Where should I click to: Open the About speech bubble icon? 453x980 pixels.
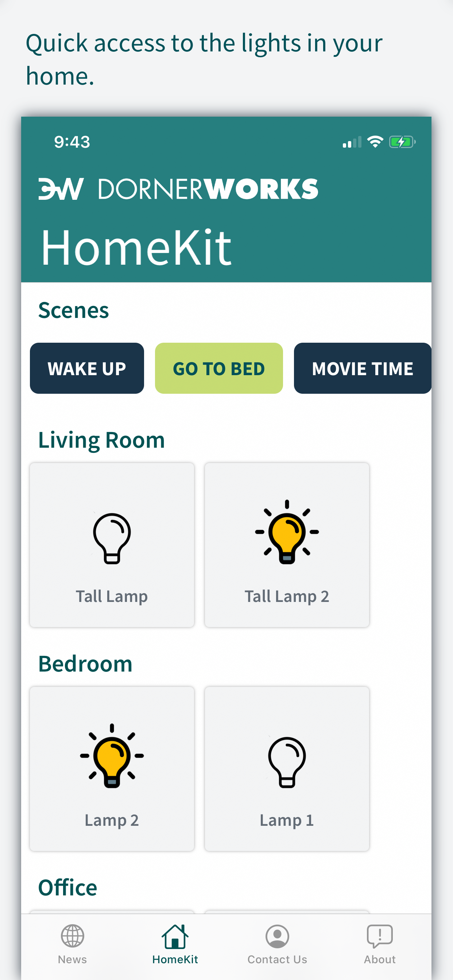[x=380, y=936]
